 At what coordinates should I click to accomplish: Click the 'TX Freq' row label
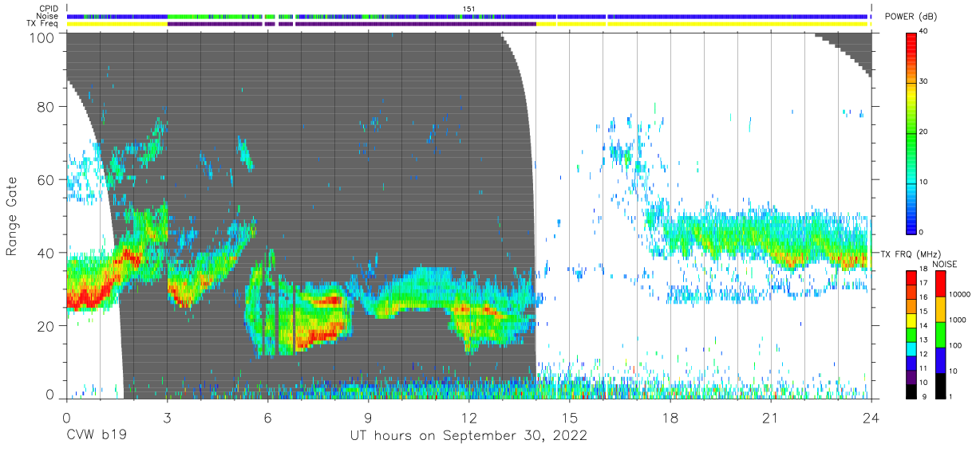43,24
